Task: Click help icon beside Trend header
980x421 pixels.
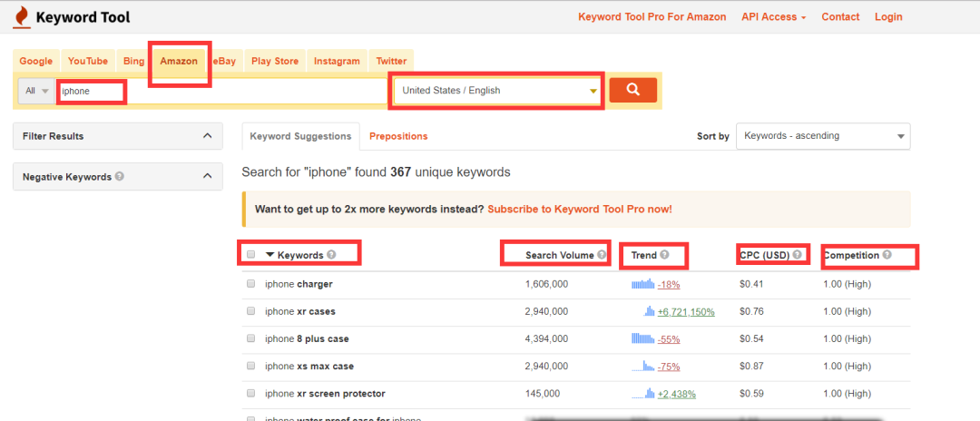Action: point(664,255)
